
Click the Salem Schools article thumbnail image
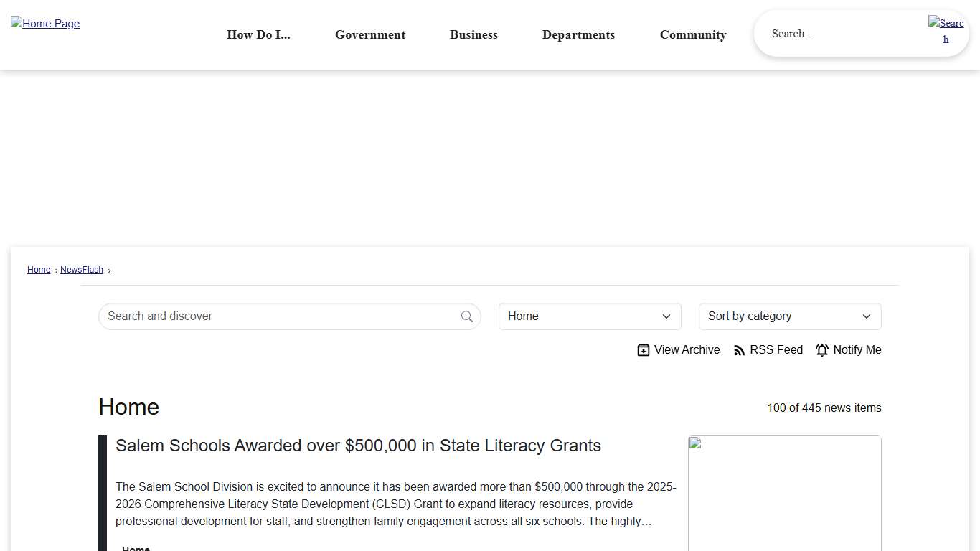(784, 495)
